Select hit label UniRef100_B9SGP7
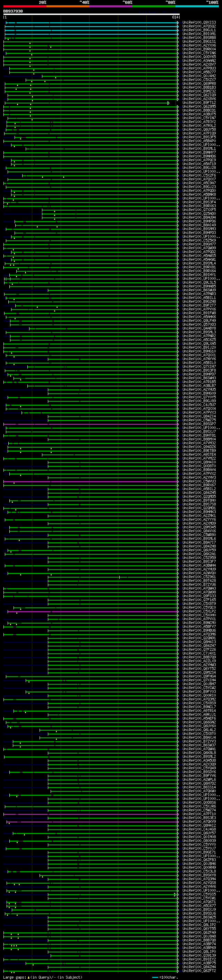The width and height of the screenshot is (222, 980). pos(199,424)
